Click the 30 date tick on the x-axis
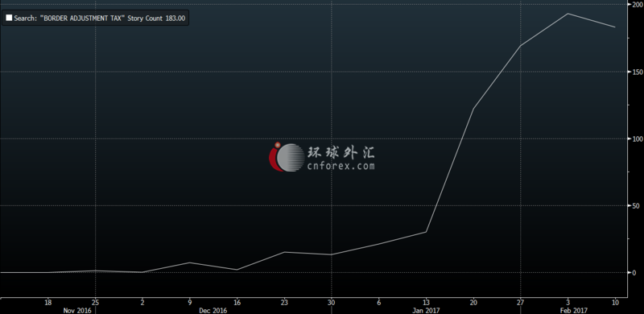This screenshot has height=314, width=644. click(332, 303)
